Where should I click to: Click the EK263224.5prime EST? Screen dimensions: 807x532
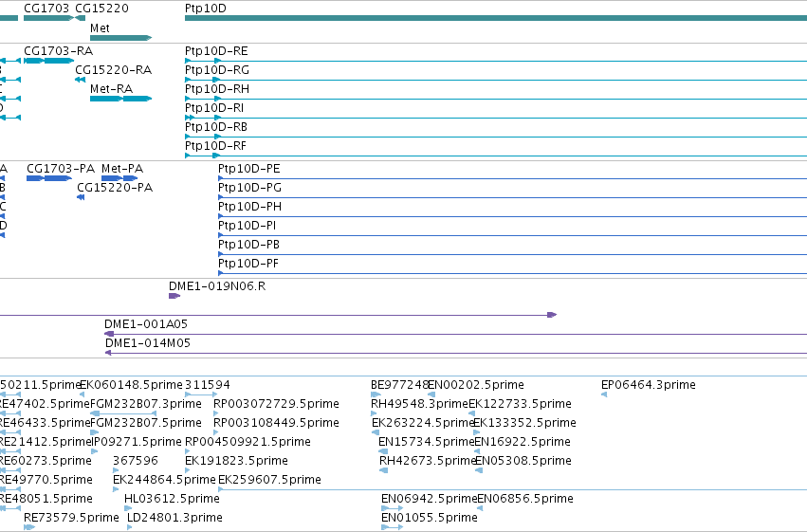click(x=423, y=423)
